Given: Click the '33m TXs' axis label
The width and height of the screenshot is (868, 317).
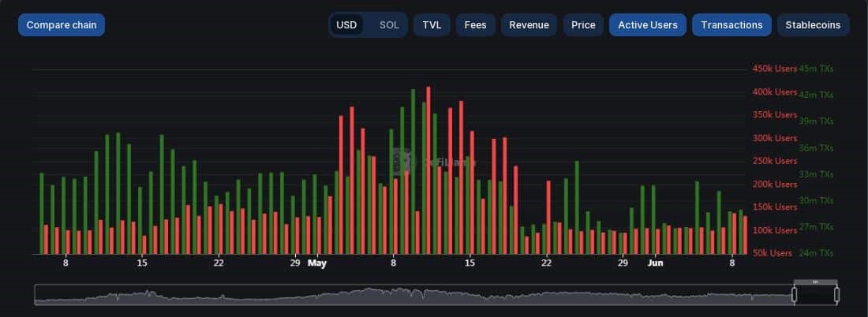Looking at the screenshot, I should click(x=816, y=173).
